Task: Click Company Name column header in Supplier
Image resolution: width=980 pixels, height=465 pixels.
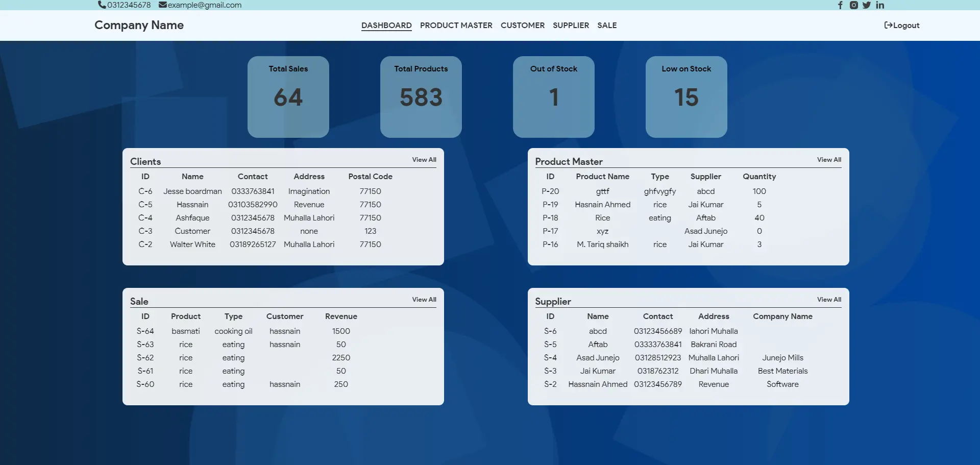Action: click(x=782, y=316)
